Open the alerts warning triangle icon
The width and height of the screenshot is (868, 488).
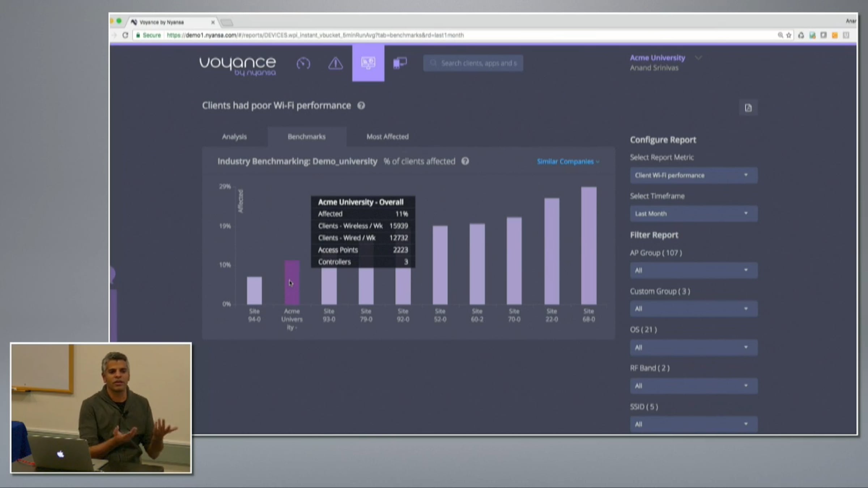click(335, 63)
